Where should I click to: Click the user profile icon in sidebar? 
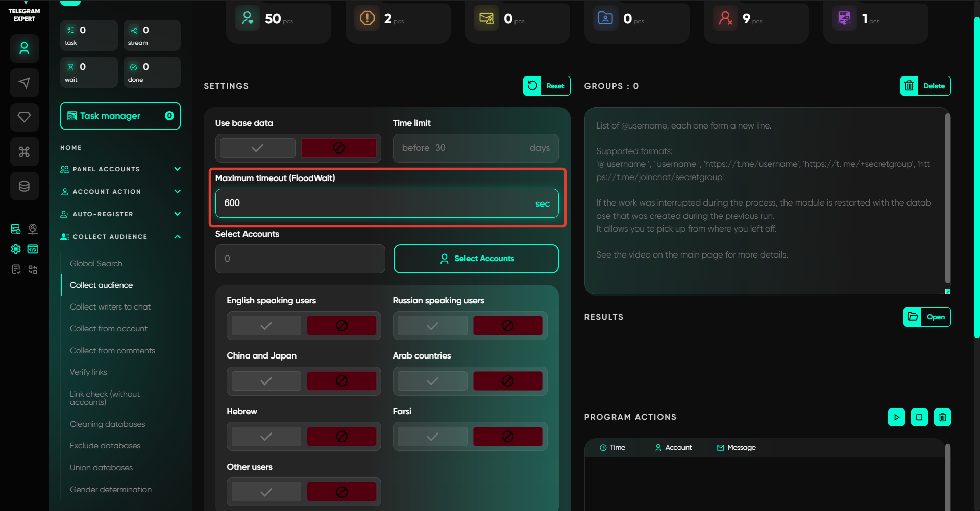(x=24, y=48)
